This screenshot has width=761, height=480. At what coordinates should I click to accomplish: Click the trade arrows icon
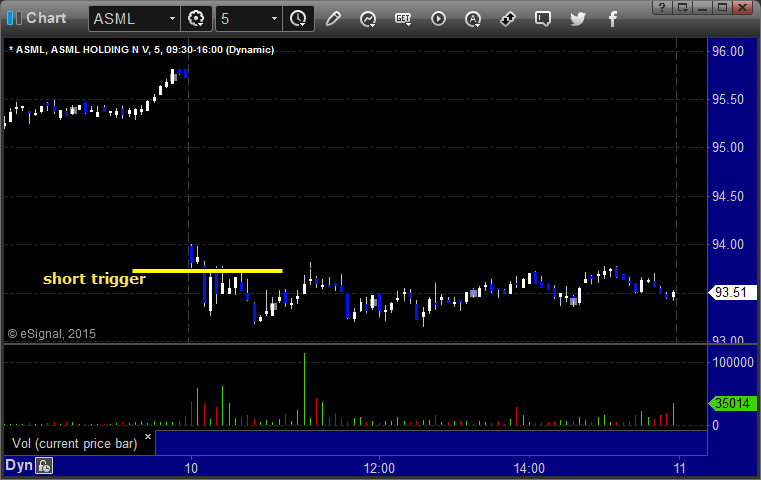click(x=508, y=19)
